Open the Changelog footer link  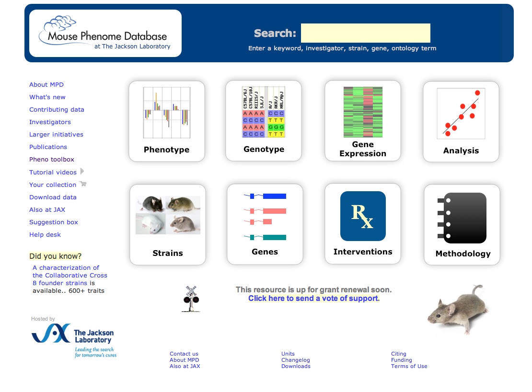pyautogui.click(x=295, y=360)
